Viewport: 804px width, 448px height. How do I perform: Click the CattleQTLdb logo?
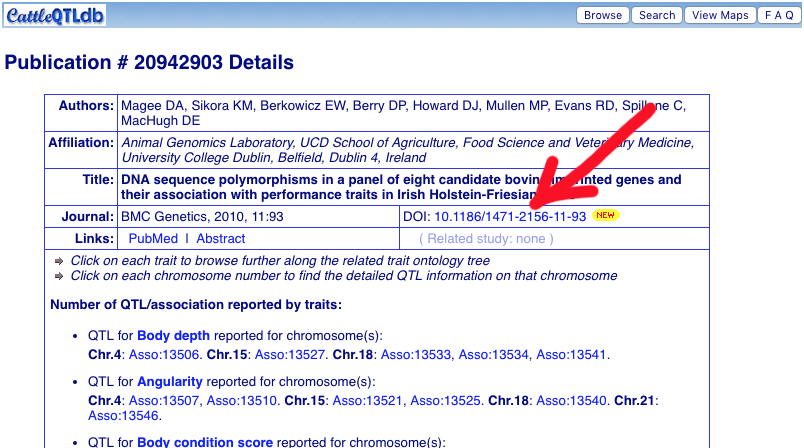(x=53, y=15)
